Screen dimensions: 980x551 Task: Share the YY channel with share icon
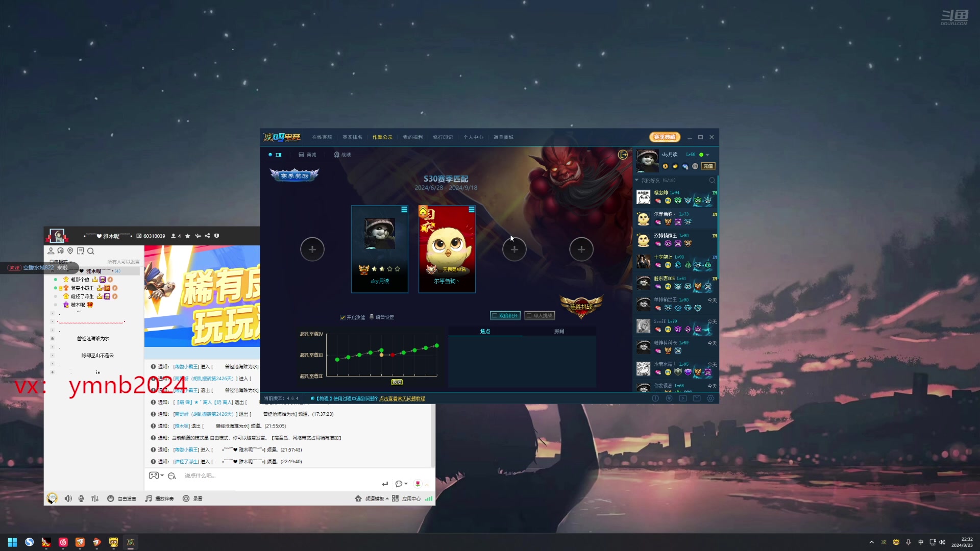pyautogui.click(x=207, y=236)
